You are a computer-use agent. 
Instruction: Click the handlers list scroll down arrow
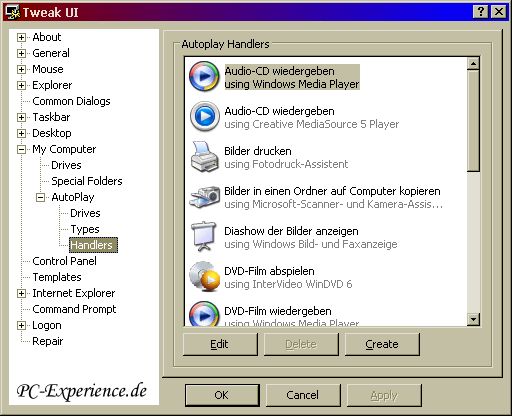473,319
